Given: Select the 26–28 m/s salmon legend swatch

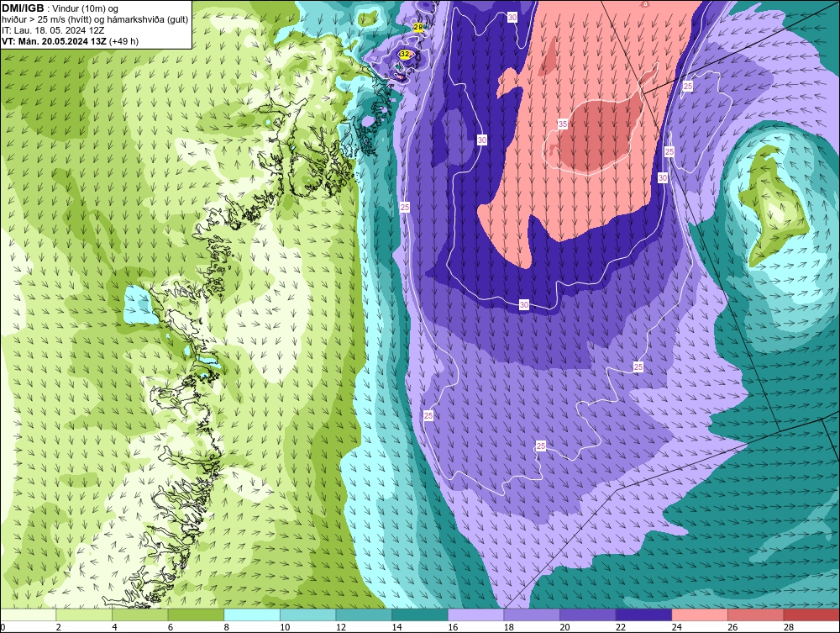Looking at the screenshot, I should [x=756, y=615].
